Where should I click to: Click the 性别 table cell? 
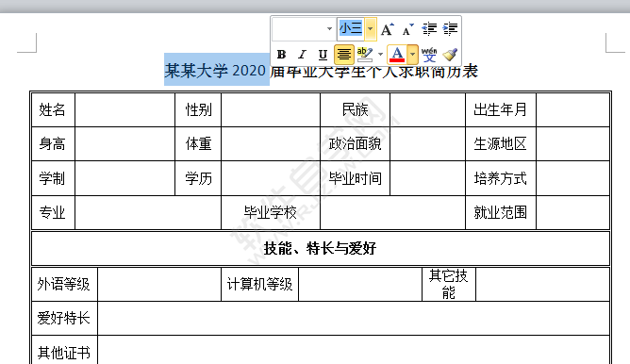pos(198,109)
